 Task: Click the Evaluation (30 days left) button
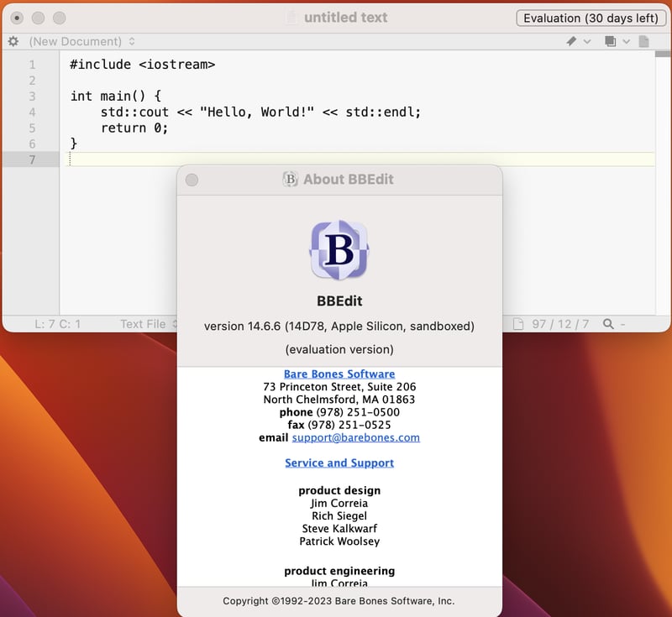click(x=591, y=18)
